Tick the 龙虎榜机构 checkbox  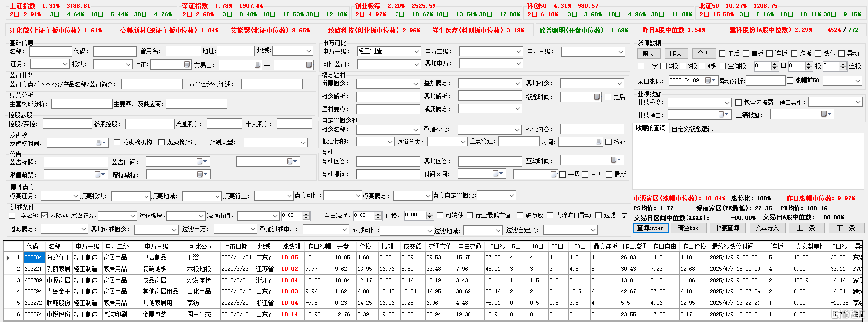pyautogui.click(x=117, y=142)
